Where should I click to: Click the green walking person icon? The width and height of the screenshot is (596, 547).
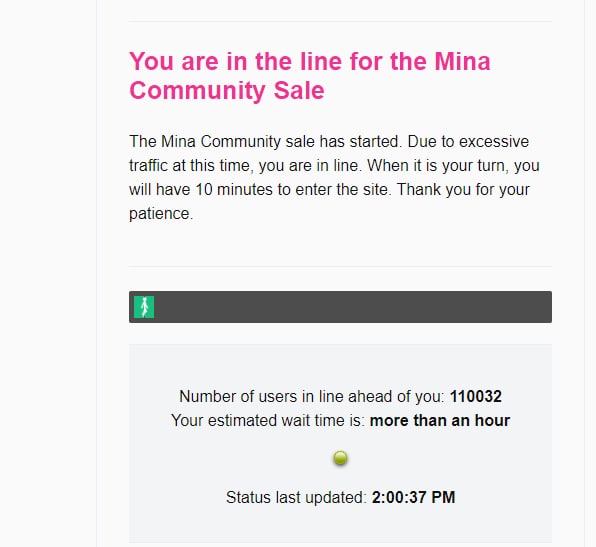click(x=144, y=307)
